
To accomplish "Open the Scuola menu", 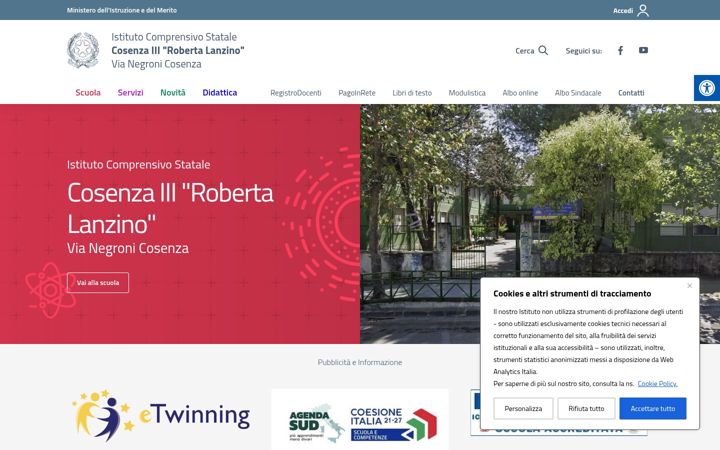I will click(88, 92).
